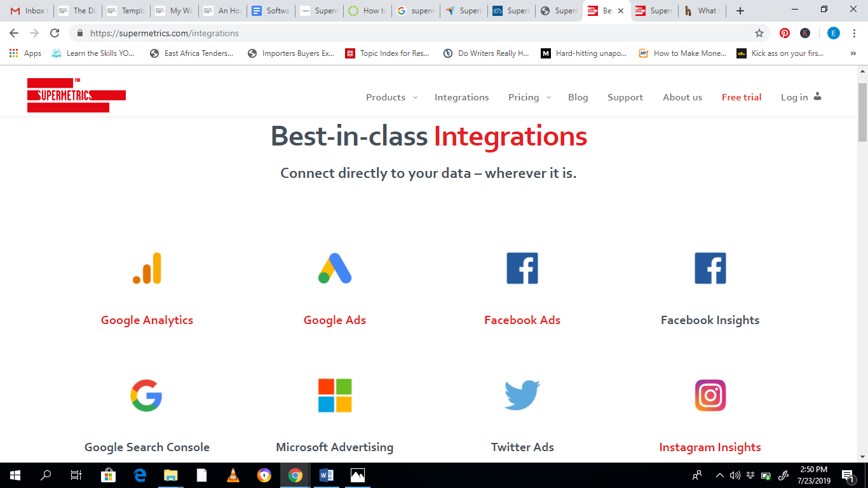
Task: Open the Instagram Insights integration link
Action: [710, 447]
